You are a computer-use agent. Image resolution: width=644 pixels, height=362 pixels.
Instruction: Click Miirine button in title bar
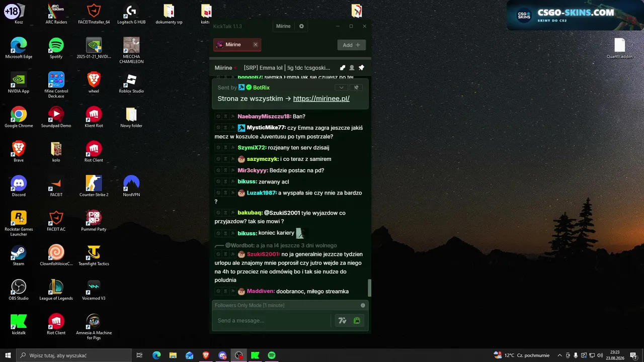[x=283, y=26]
